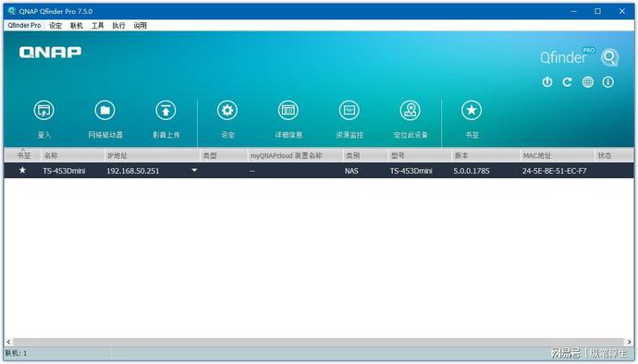Image resolution: width=638 pixels, height=364 pixels.
Task: Open the 网络驱动器 network drive tool
Action: (x=105, y=110)
